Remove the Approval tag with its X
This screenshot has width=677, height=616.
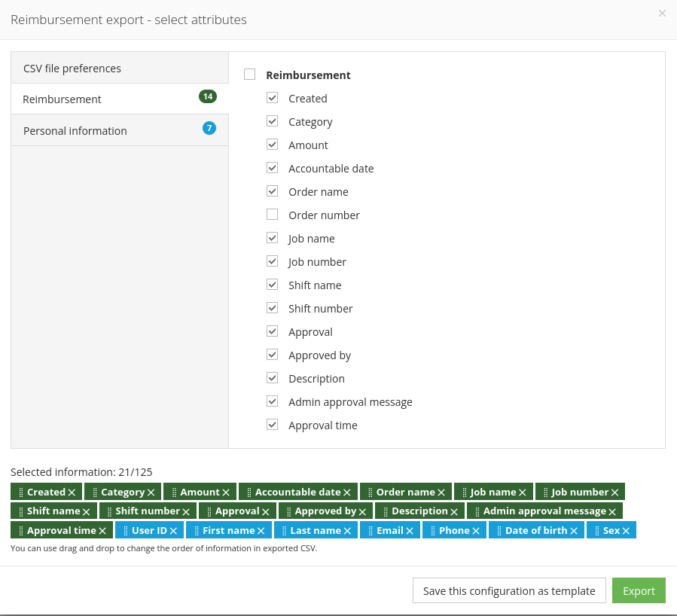click(x=266, y=511)
